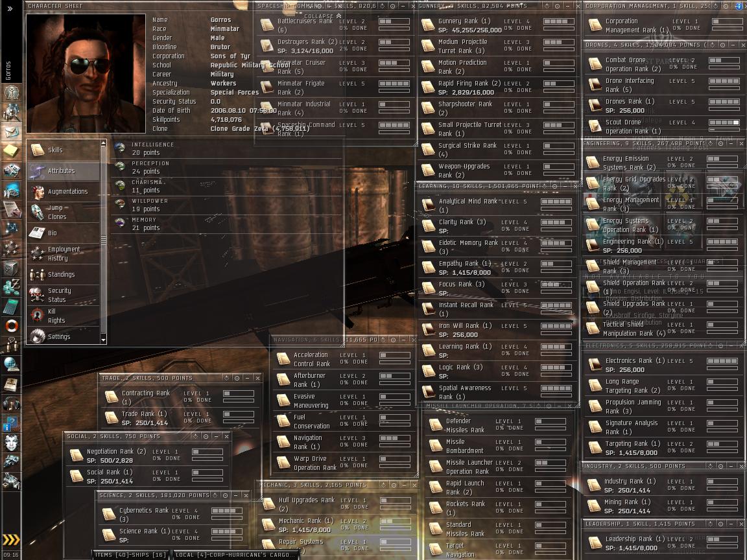
Task: Open Local [4]-Corp-Hurricane's Cargo bottom tab
Action: tap(235, 555)
